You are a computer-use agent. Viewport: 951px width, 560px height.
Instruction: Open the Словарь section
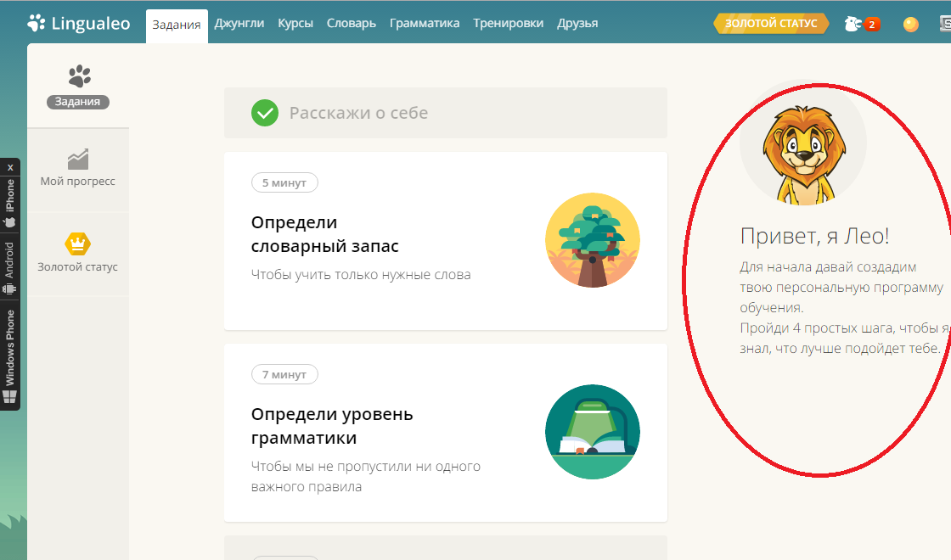click(x=351, y=23)
